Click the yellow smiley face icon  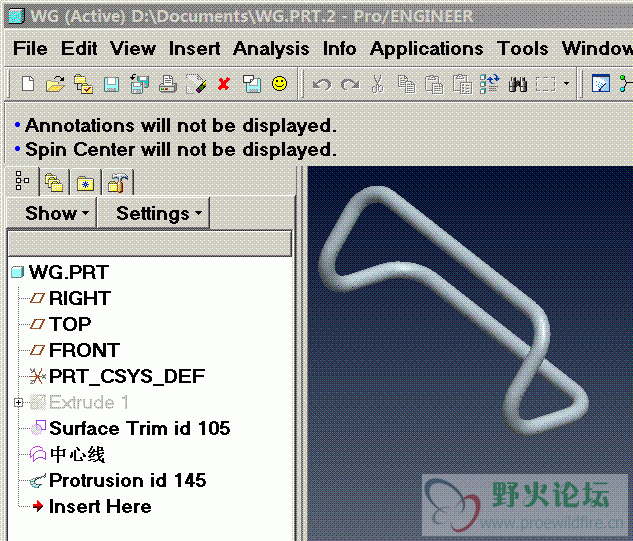(279, 84)
